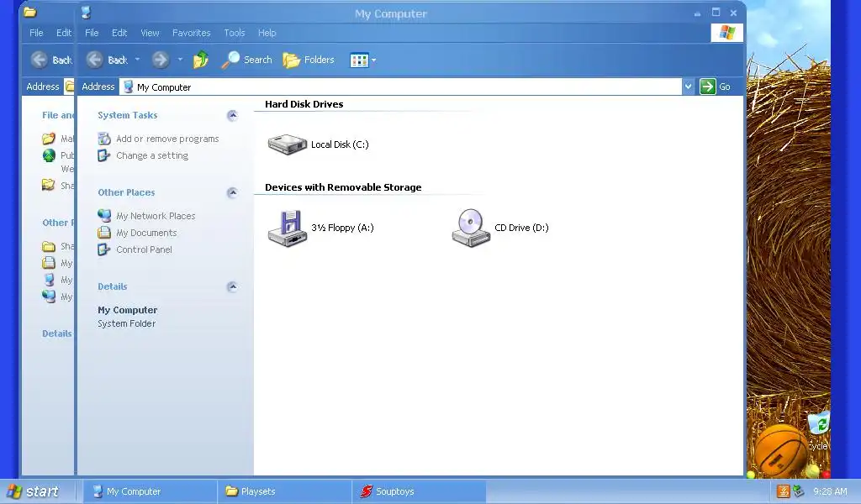The image size is (861, 504).
Task: Click the Address bar field showing My Computer
Action: 400,87
